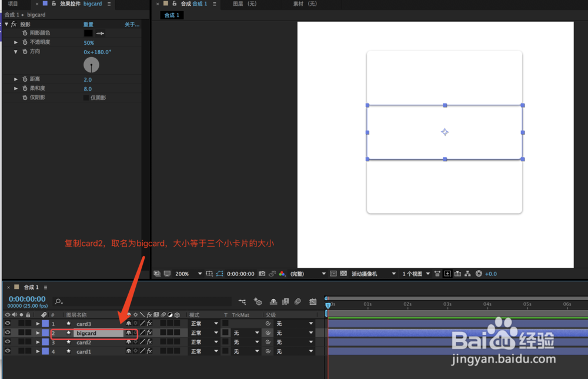Click the draft 3D icon in timeline
The image size is (588, 379).
click(258, 301)
